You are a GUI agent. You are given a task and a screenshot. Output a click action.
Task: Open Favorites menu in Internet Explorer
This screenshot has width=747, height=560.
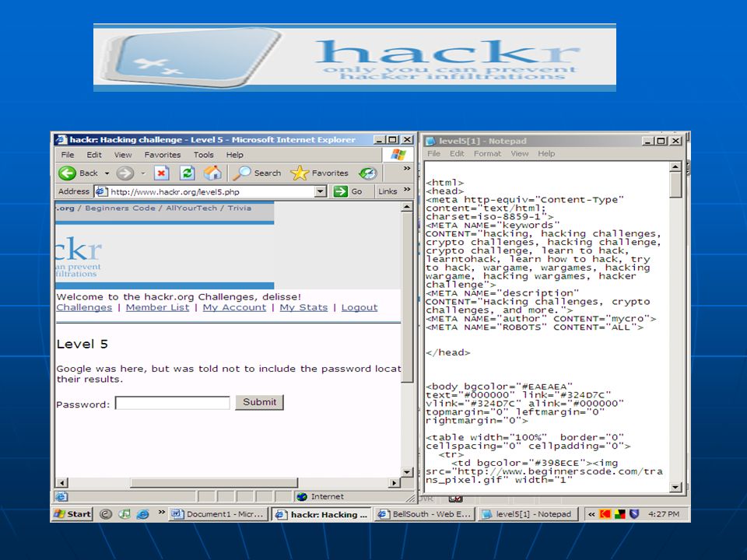point(163,155)
